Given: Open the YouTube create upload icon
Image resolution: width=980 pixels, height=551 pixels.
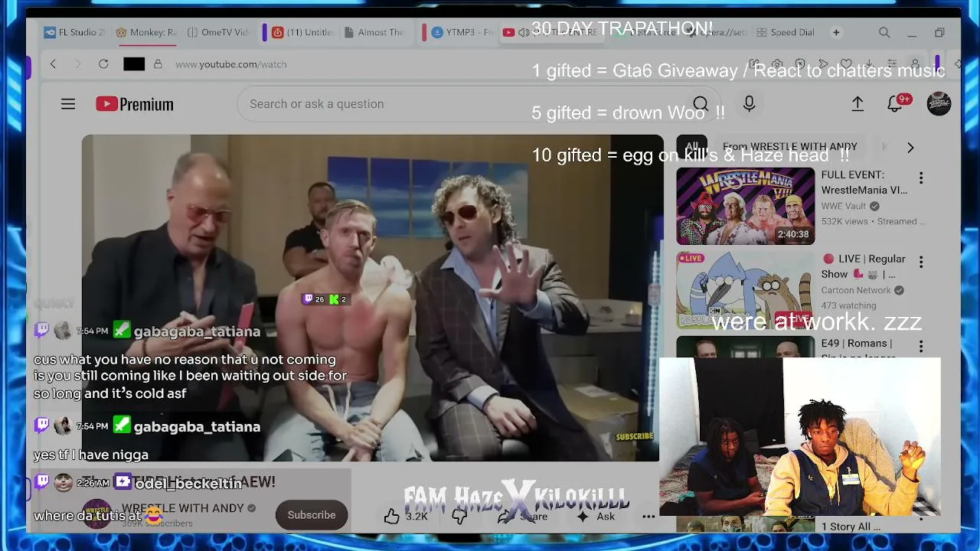Looking at the screenshot, I should tap(857, 104).
